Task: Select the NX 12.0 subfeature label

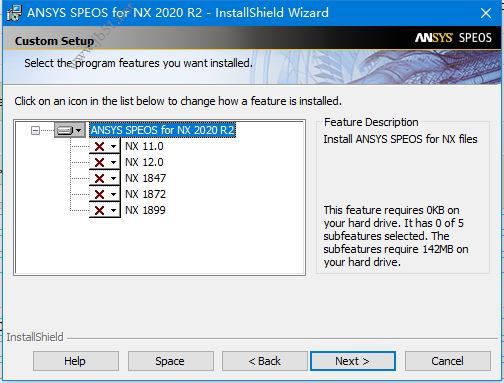Action: tap(144, 162)
